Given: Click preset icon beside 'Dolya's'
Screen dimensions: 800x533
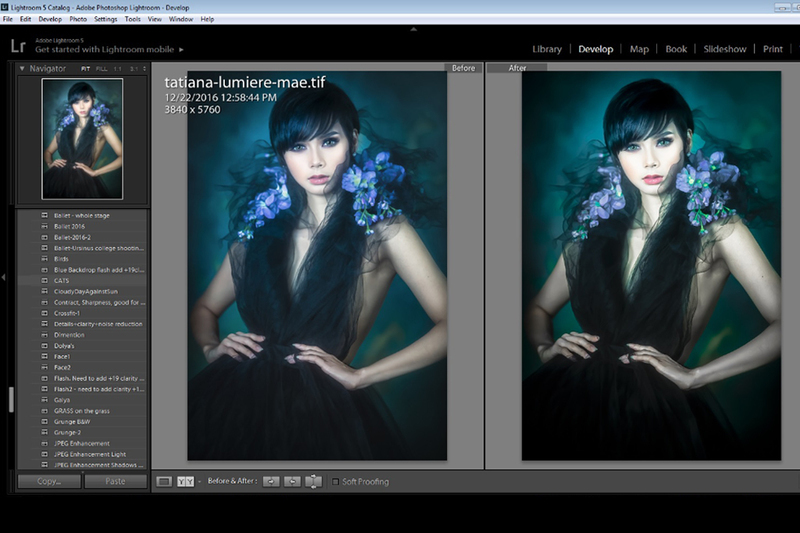Looking at the screenshot, I should click(44, 345).
